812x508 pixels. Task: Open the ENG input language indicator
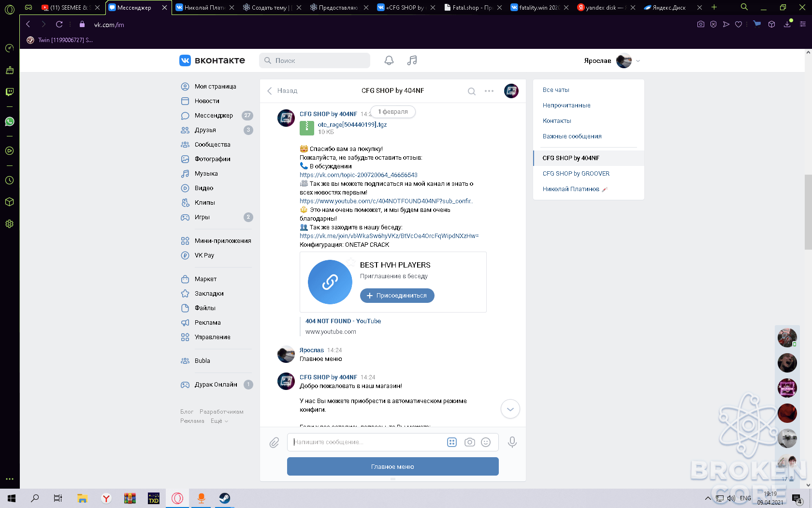click(745, 498)
